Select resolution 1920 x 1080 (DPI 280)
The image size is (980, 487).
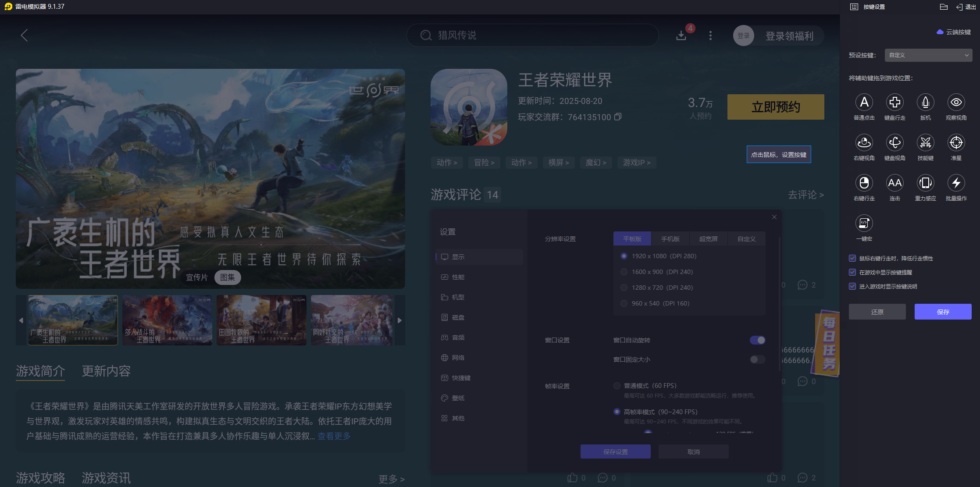[624, 256]
